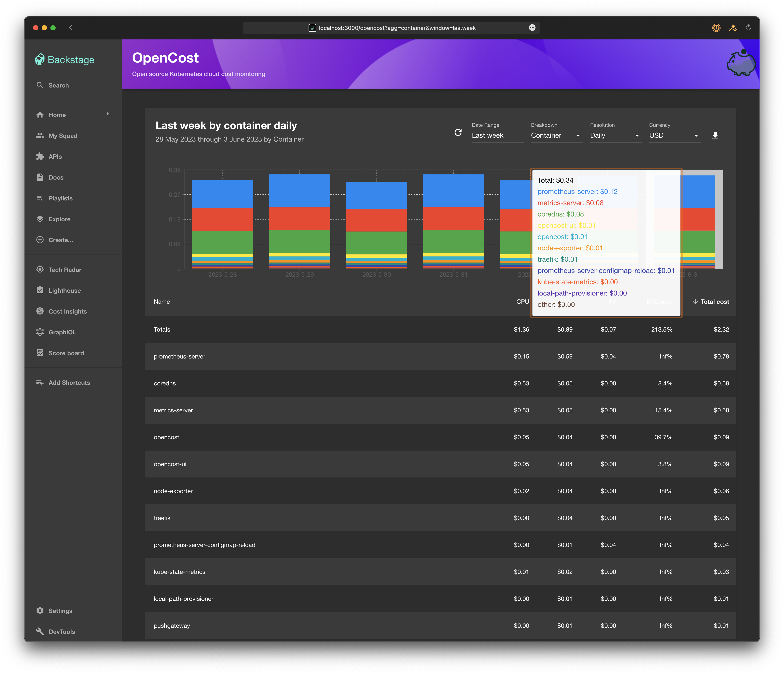Select the opencost-ui table row
Viewport: 784px width, 674px height.
440,464
